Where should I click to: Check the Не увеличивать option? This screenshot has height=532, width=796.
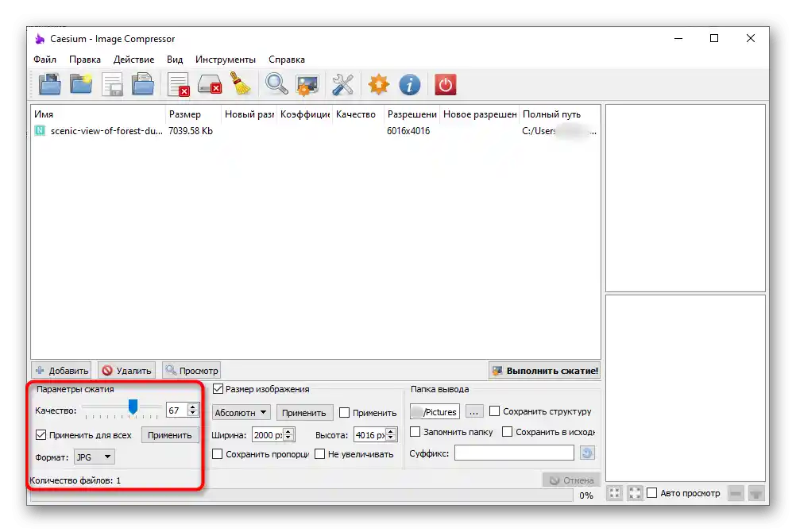320,454
